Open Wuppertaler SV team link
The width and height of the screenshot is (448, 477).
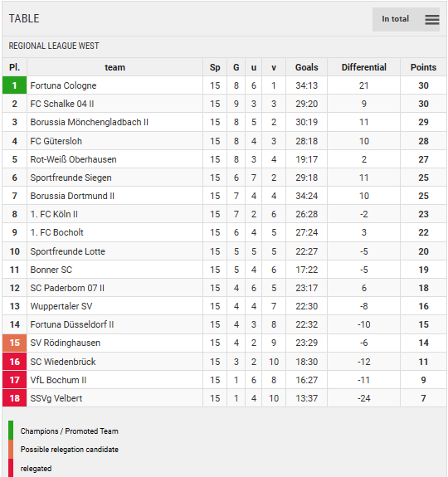(x=61, y=306)
